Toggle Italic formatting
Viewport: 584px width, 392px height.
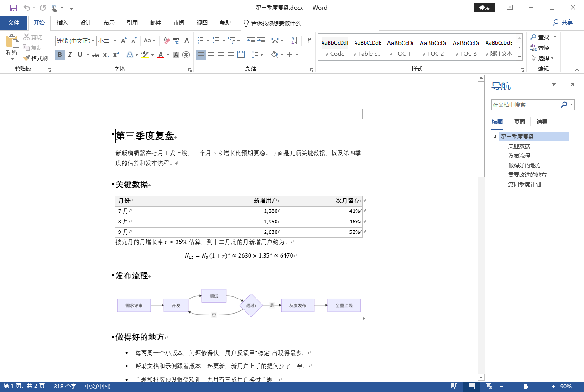pos(70,55)
